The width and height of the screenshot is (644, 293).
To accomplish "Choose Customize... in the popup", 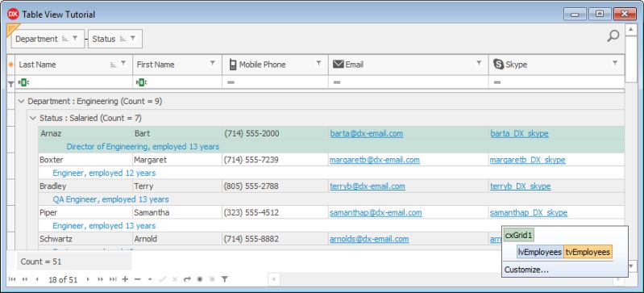I will click(x=526, y=270).
